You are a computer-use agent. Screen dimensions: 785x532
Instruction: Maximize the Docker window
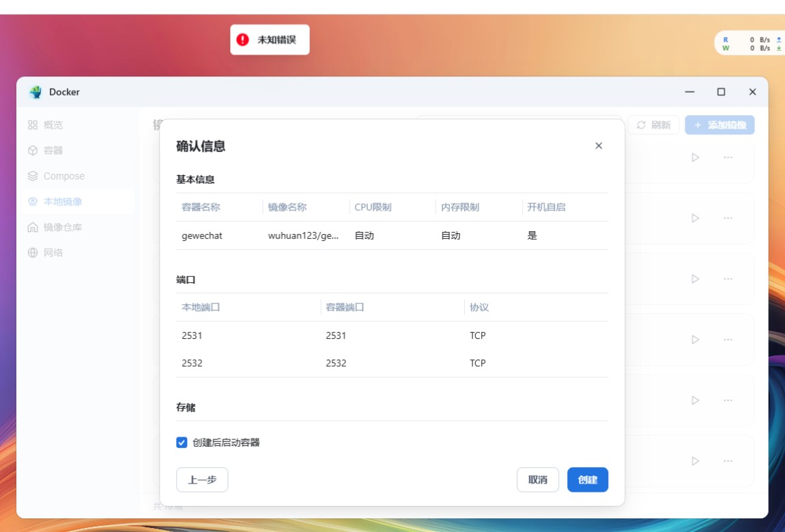tap(721, 92)
